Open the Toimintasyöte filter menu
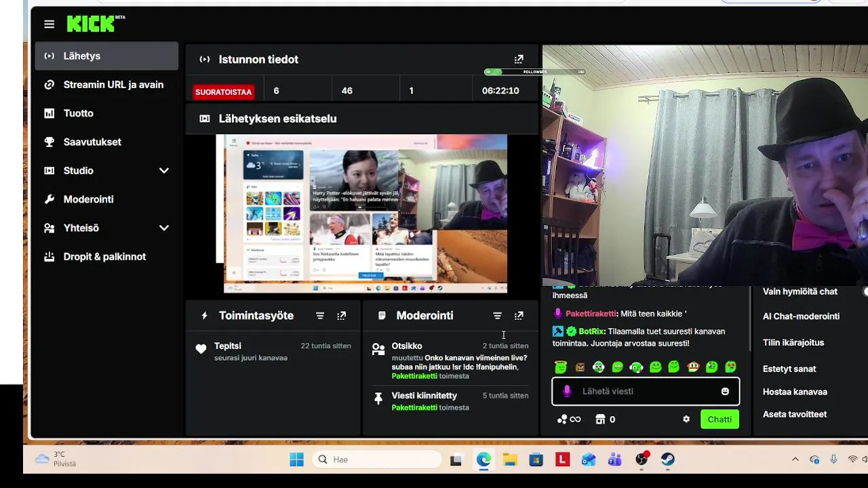This screenshot has width=868, height=488. pos(320,316)
